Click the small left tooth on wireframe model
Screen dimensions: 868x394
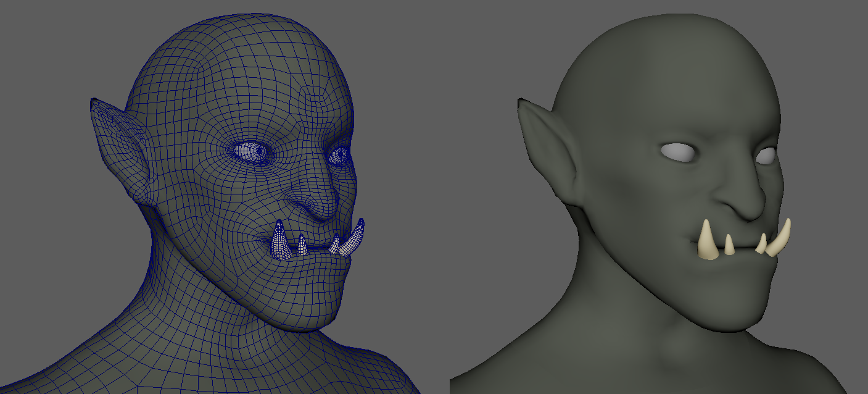302,245
